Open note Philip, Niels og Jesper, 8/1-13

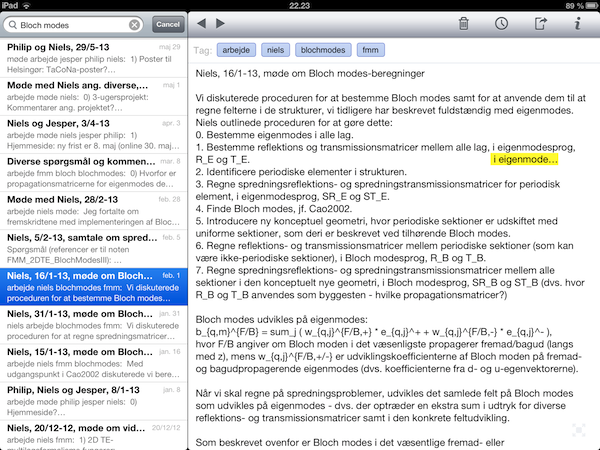pyautogui.click(x=94, y=401)
